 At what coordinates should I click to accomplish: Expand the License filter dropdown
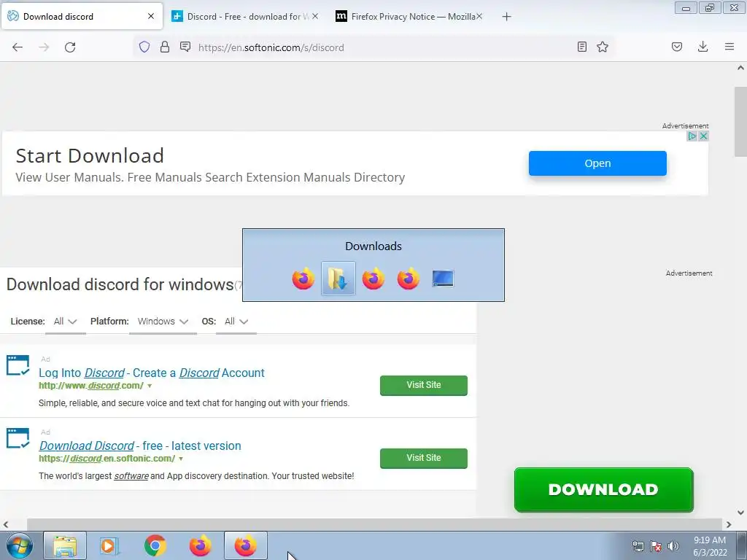[65, 322]
